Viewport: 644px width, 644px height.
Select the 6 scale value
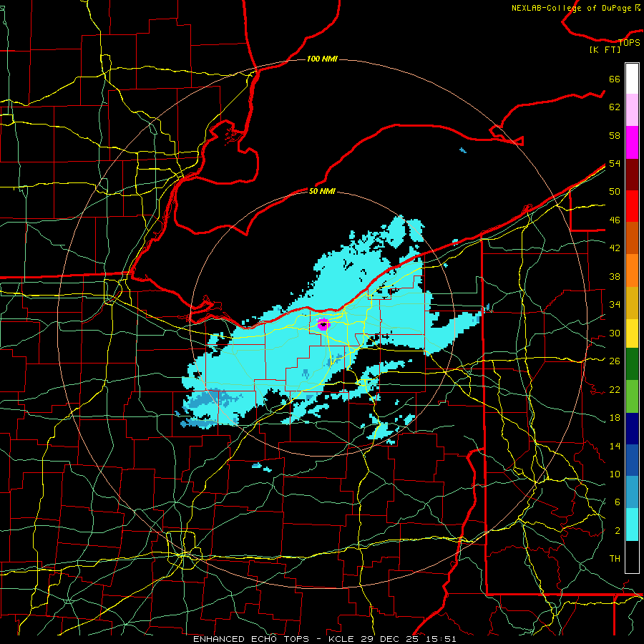click(x=617, y=502)
